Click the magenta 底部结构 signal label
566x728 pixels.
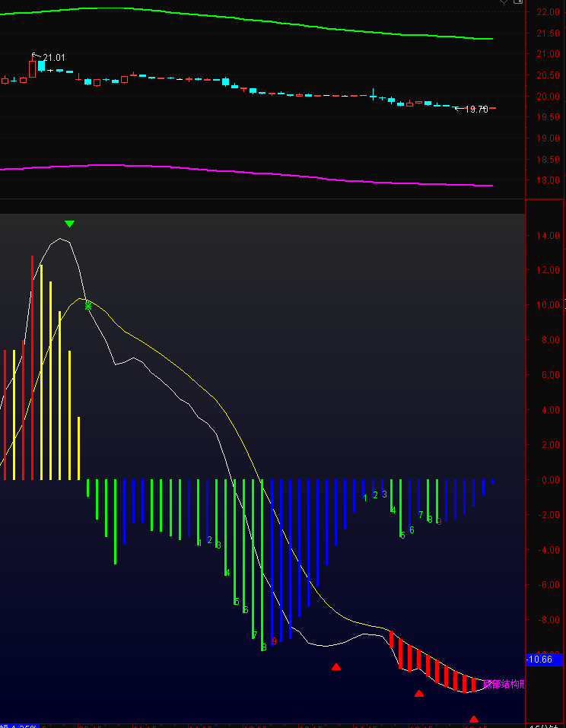[504, 684]
